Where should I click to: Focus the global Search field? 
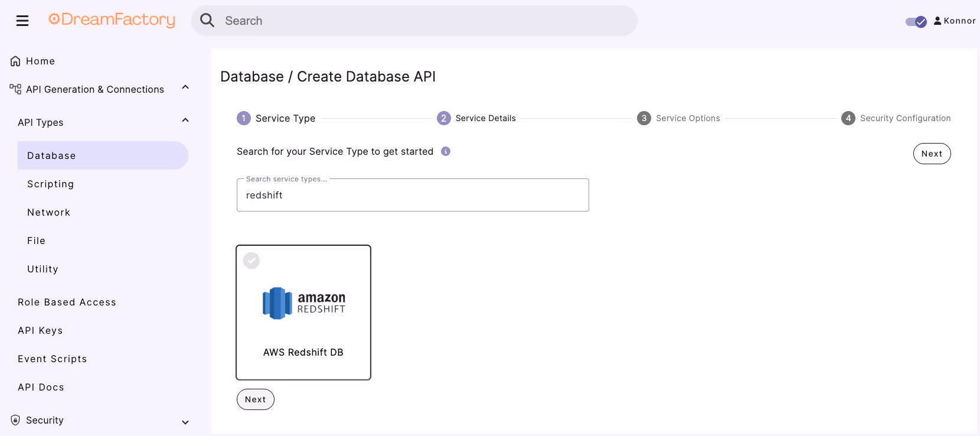coord(414,21)
